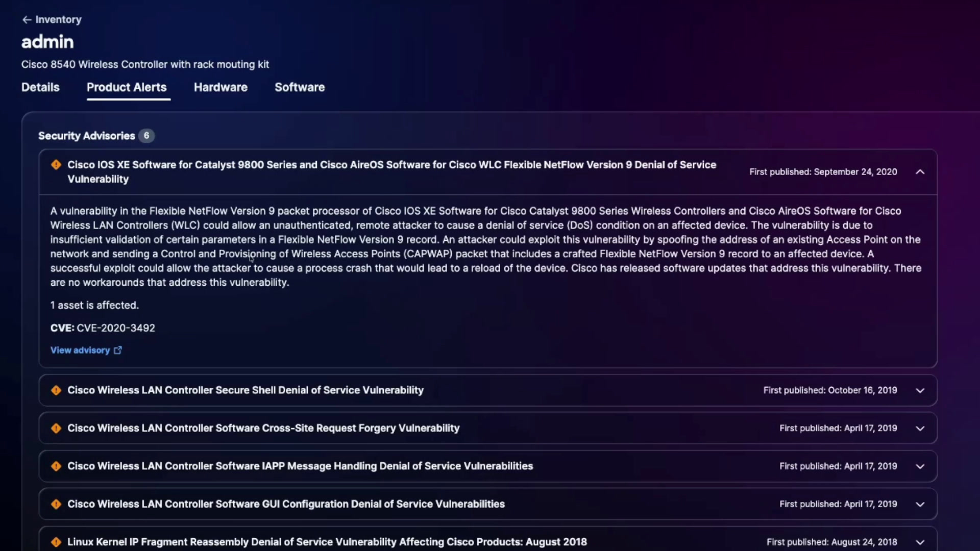Screen dimensions: 980x551
Task: Select the Product Alerts tab
Action: click(x=127, y=87)
